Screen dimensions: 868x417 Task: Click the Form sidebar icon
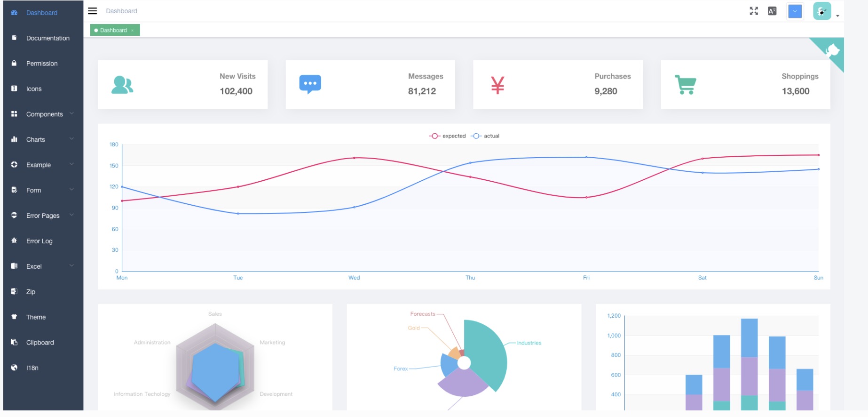(x=14, y=190)
